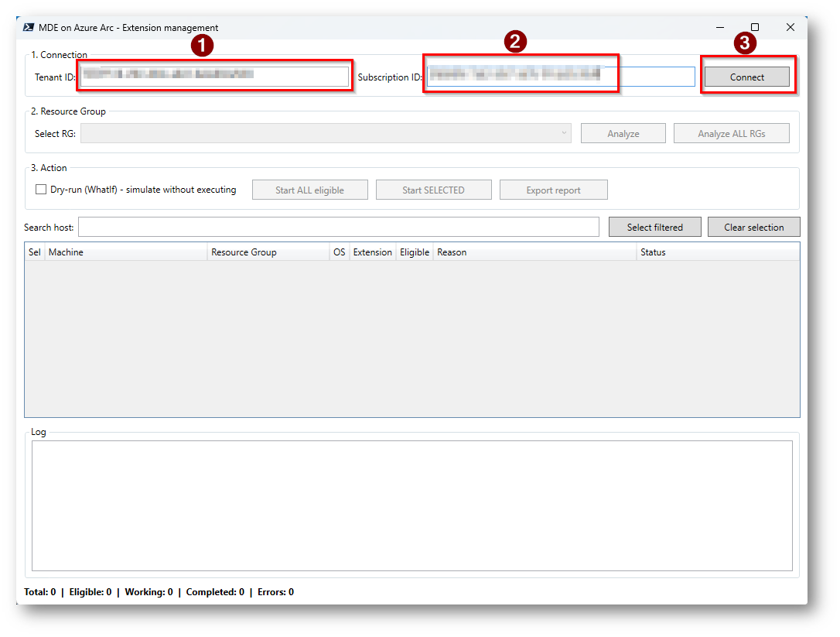Click into the Tenant ID field
The width and height of the screenshot is (840, 637).
[214, 76]
